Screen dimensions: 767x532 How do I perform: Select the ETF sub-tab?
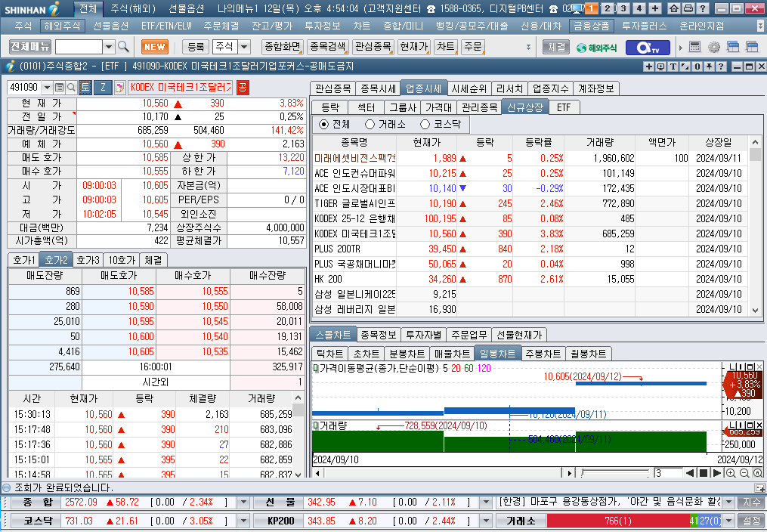(564, 107)
